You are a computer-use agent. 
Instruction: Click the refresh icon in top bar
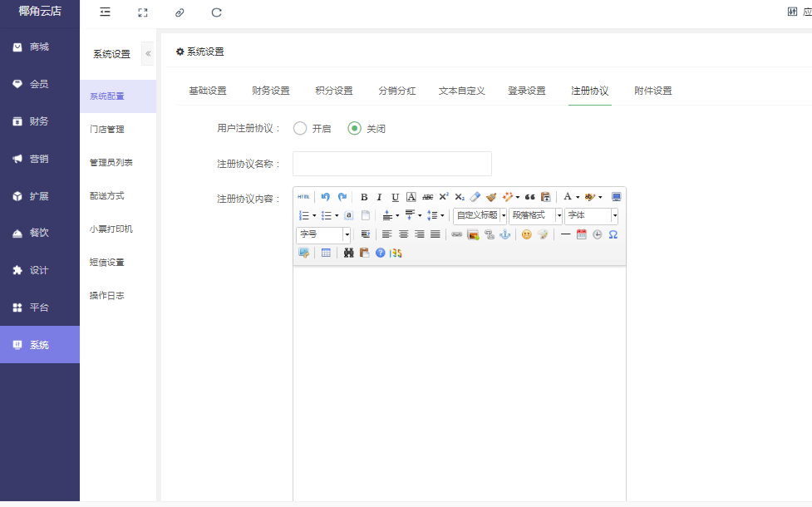pyautogui.click(x=217, y=12)
